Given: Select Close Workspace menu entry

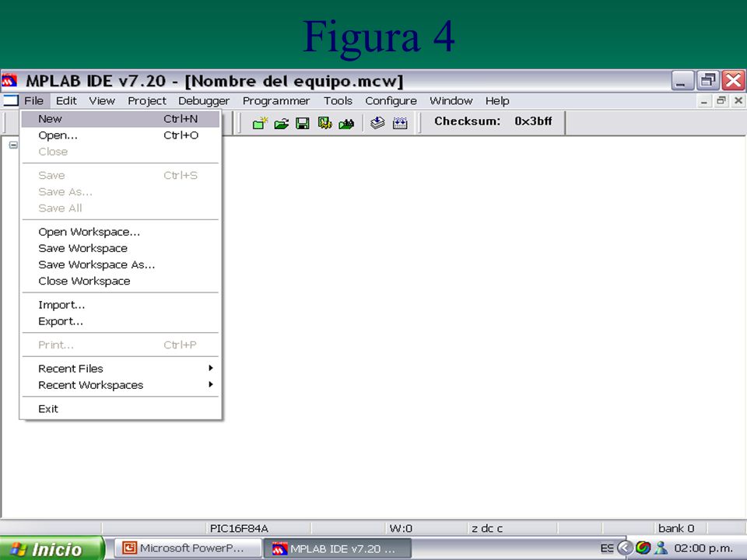Looking at the screenshot, I should click(121, 281).
